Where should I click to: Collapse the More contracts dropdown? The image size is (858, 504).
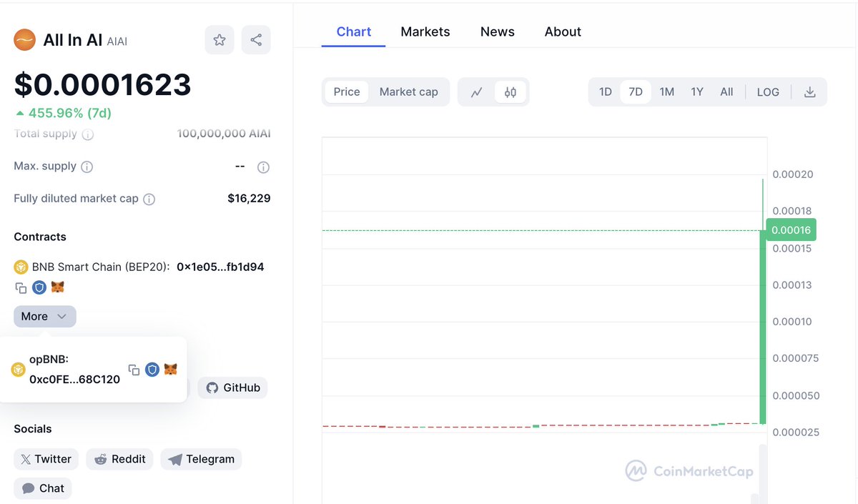(45, 317)
